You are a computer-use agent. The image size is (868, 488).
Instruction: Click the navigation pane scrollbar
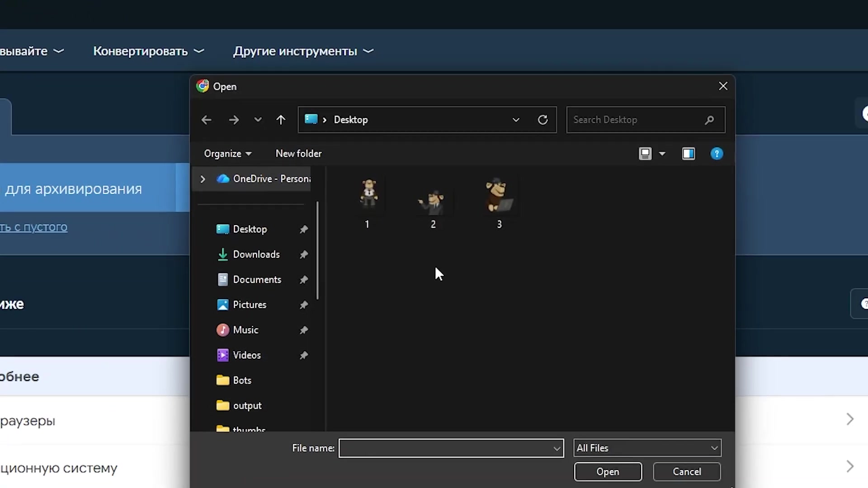[317, 250]
